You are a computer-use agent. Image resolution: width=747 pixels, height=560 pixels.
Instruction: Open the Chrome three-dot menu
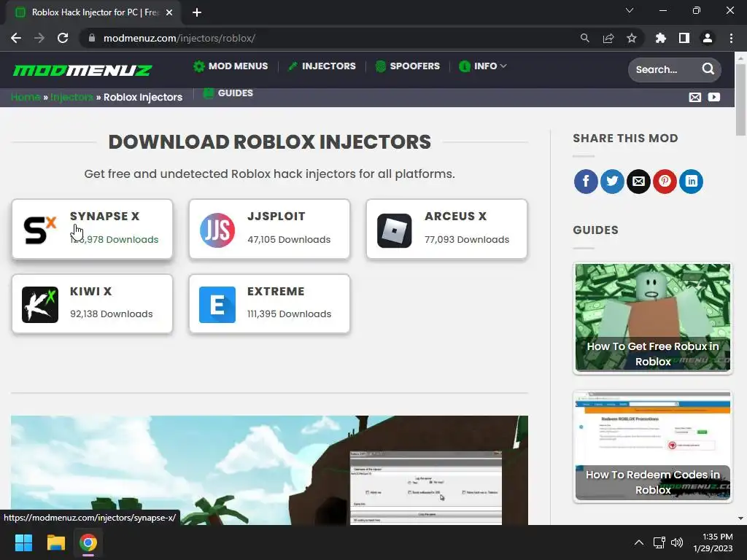click(x=731, y=38)
